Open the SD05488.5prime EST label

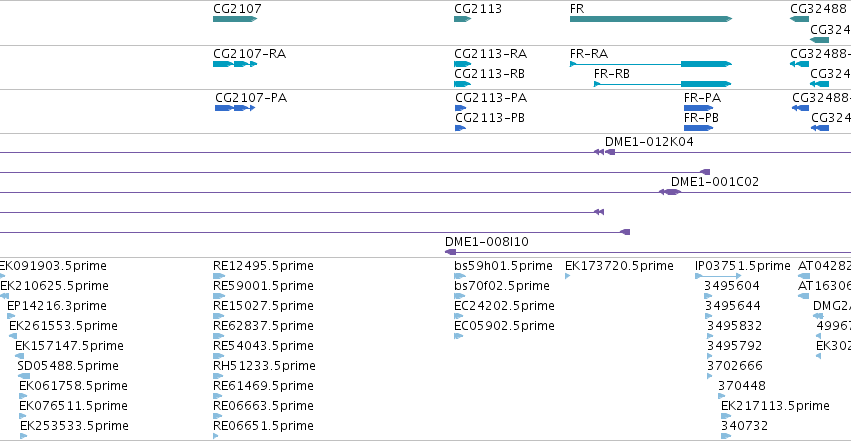pos(68,366)
